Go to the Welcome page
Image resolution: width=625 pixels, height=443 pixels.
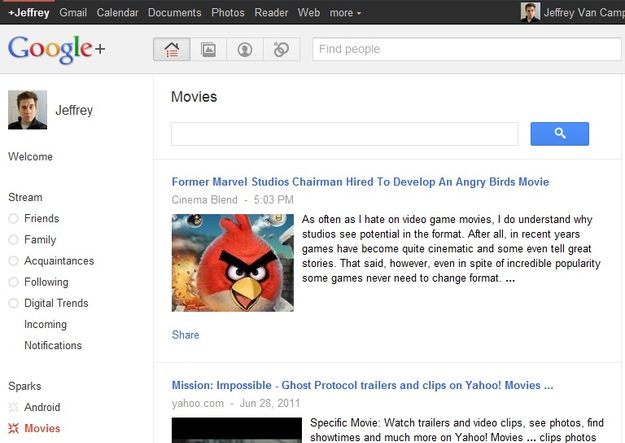[30, 156]
